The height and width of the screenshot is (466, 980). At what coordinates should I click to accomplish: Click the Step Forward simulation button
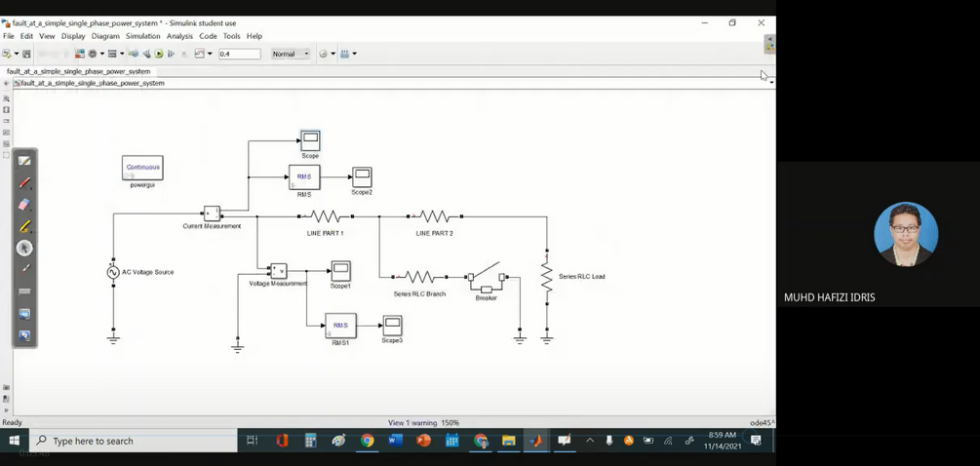click(171, 54)
